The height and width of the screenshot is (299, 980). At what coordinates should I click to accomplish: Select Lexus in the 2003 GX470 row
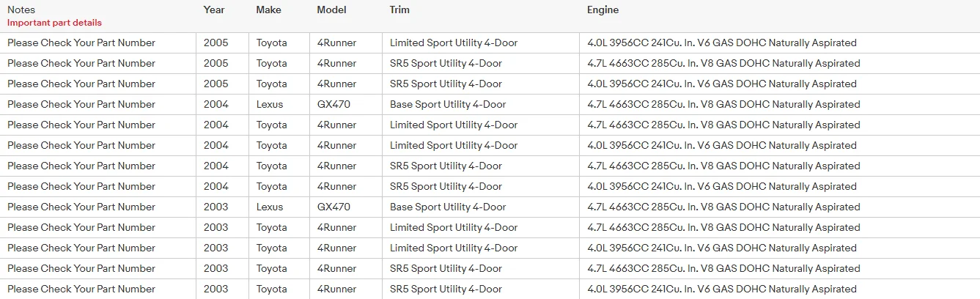(x=270, y=207)
